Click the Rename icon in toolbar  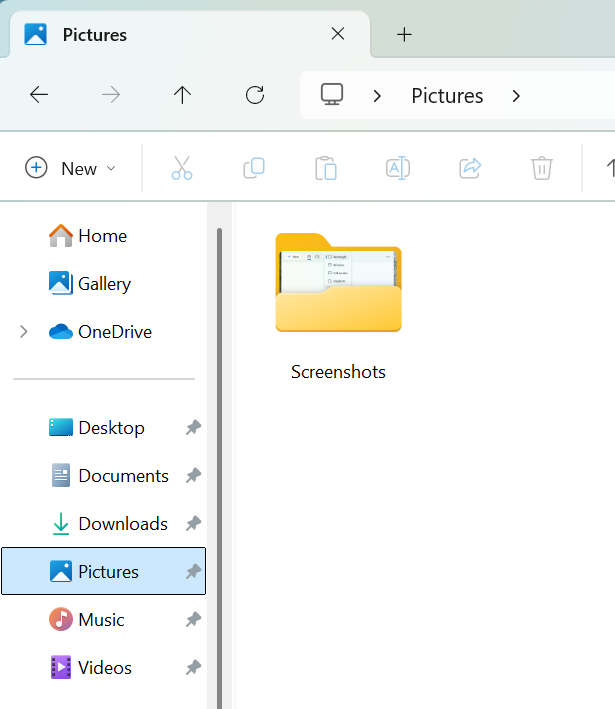(x=398, y=168)
